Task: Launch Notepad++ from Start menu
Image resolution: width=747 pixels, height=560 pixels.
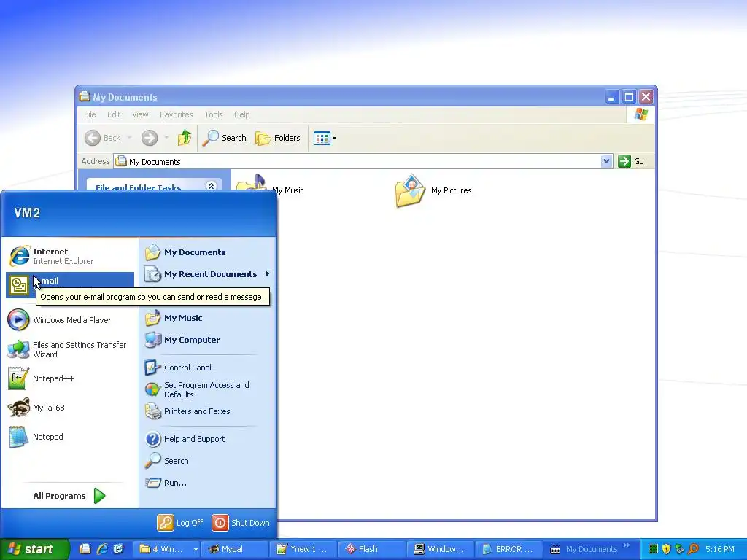Action: (70, 378)
